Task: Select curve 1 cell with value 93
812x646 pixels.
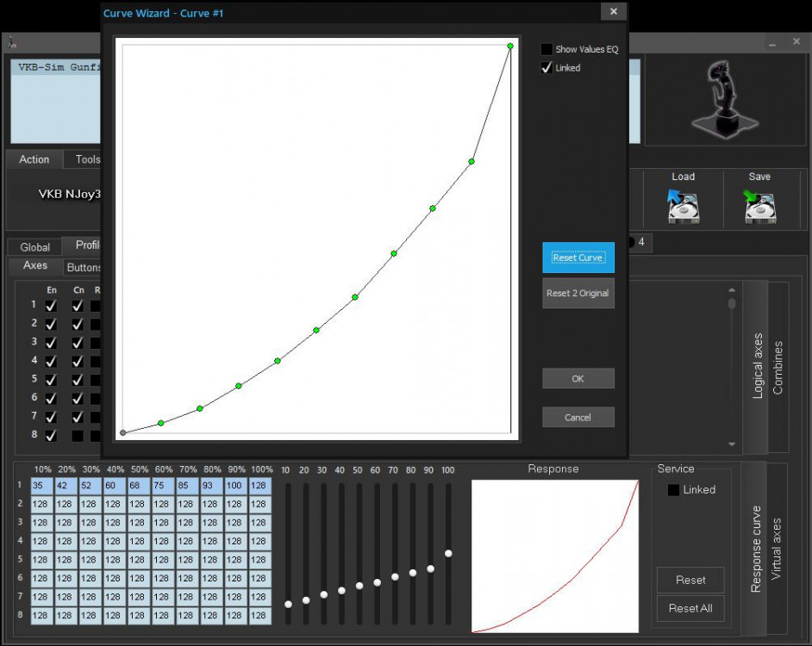Action: click(212, 486)
